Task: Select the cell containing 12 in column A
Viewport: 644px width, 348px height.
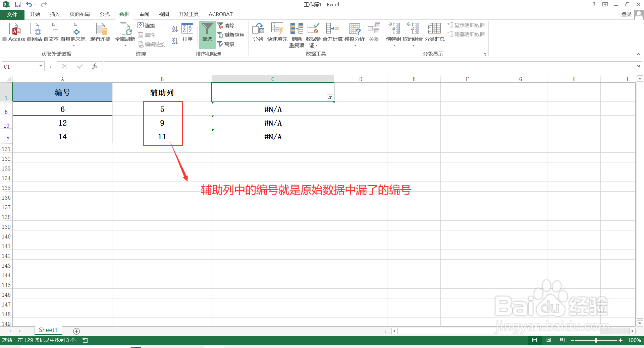Action: coord(62,123)
